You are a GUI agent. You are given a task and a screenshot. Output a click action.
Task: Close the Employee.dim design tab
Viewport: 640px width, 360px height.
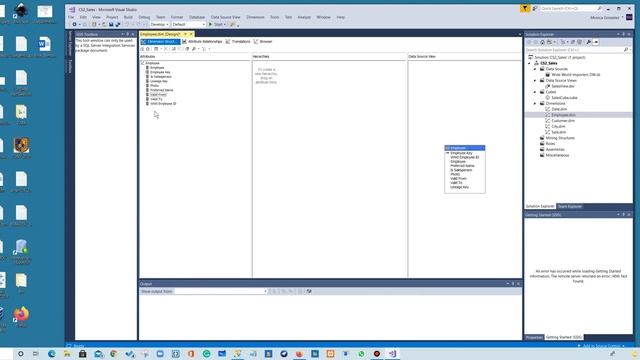pyautogui.click(x=191, y=34)
